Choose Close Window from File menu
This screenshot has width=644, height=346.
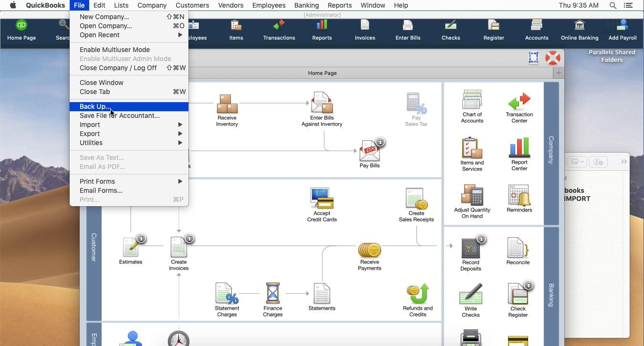[x=129, y=83]
